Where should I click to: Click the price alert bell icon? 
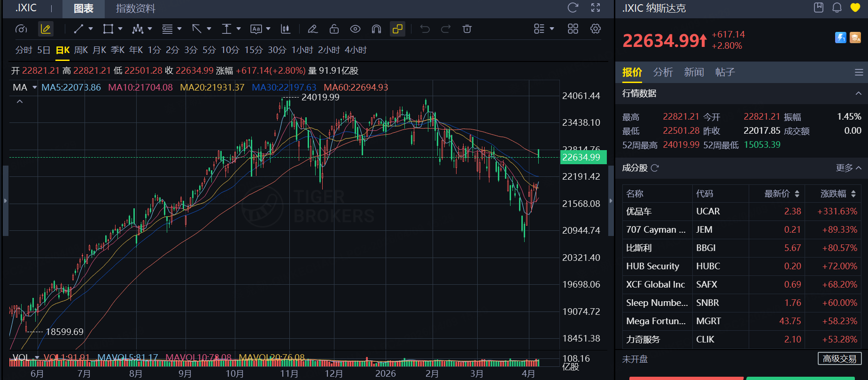[x=837, y=8]
